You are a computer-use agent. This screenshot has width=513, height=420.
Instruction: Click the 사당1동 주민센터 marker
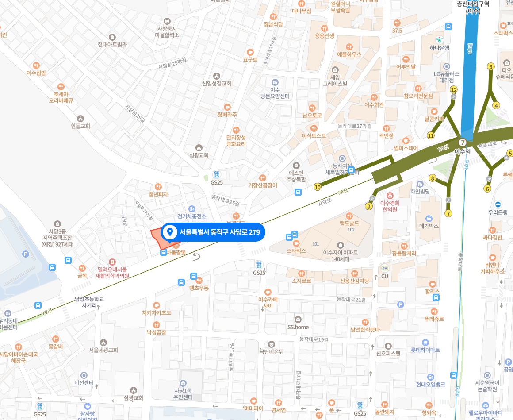183,383
